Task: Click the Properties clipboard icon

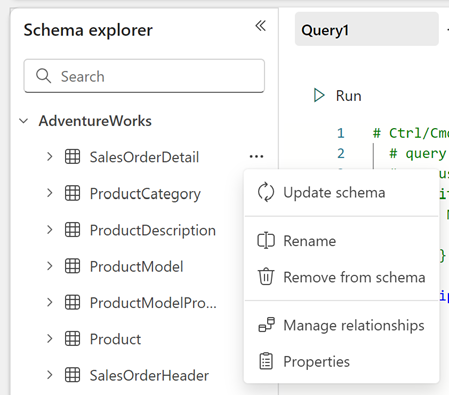Action: 266,361
